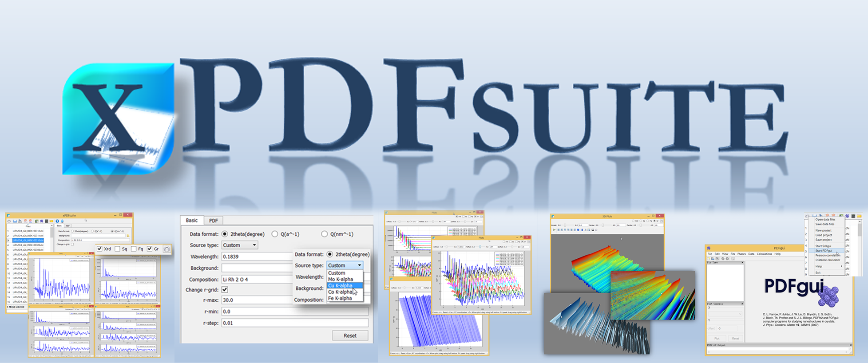Image resolution: width=868 pixels, height=363 pixels.
Task: Click Open data files menu entry
Action: point(825,220)
